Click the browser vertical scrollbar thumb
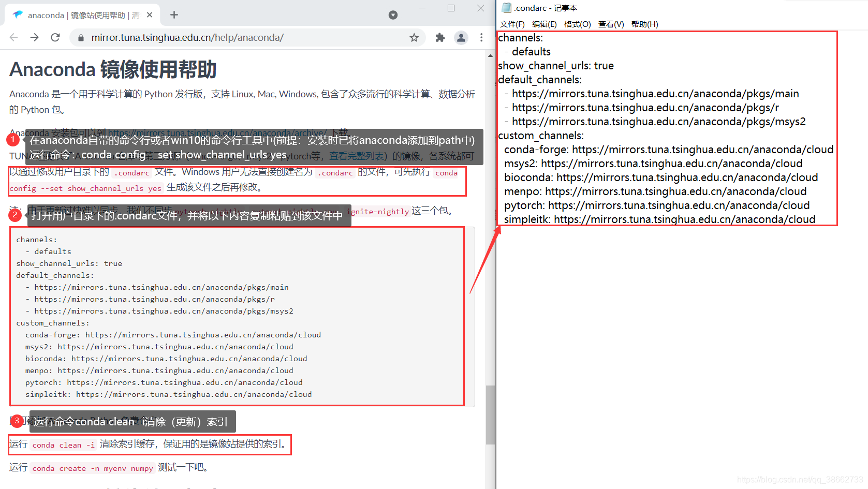868x489 pixels. 490,415
